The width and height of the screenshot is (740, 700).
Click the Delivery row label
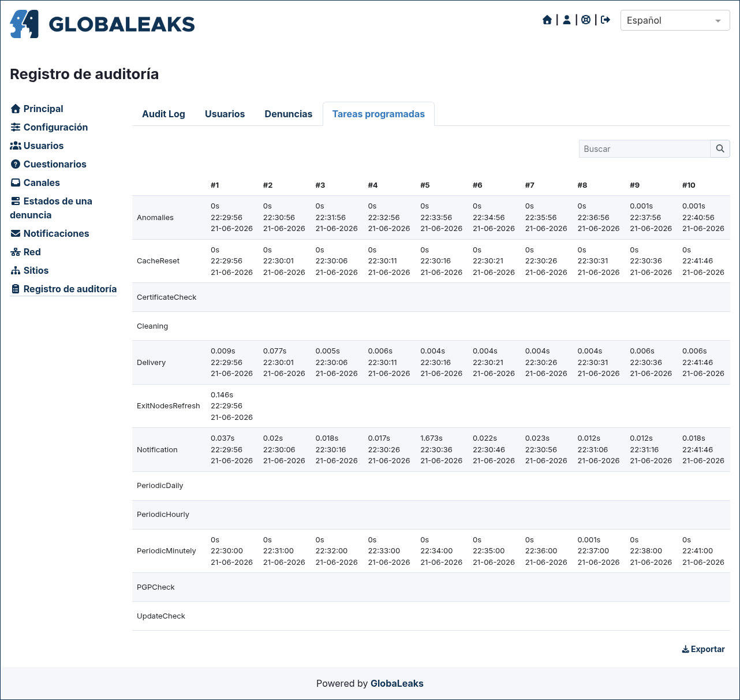pos(151,362)
